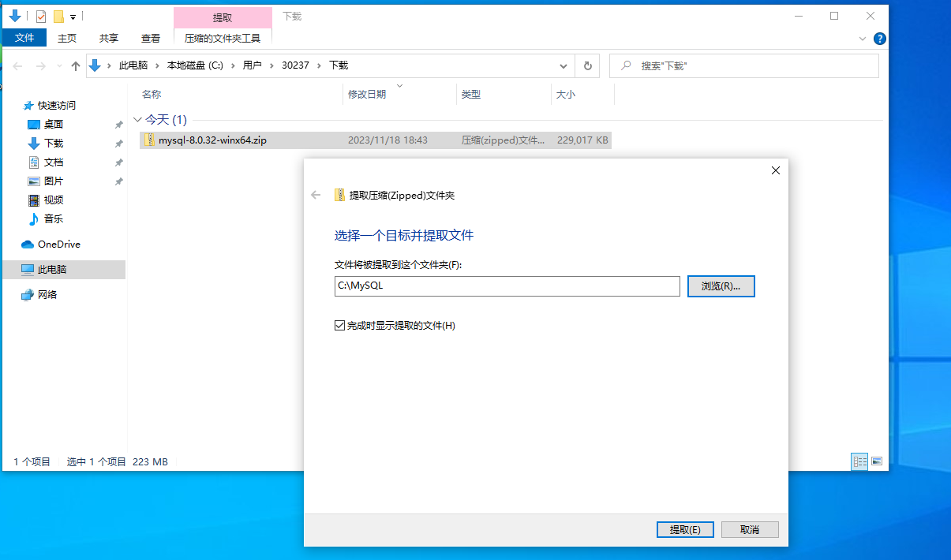The image size is (951, 560).
Task: Click the search box for Downloads
Action: [x=744, y=66]
